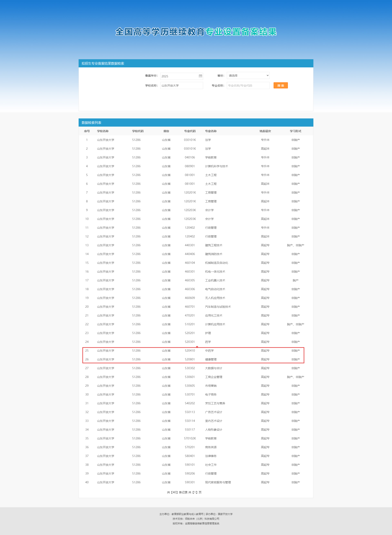Click 工业机器人技术 major name

(215, 280)
